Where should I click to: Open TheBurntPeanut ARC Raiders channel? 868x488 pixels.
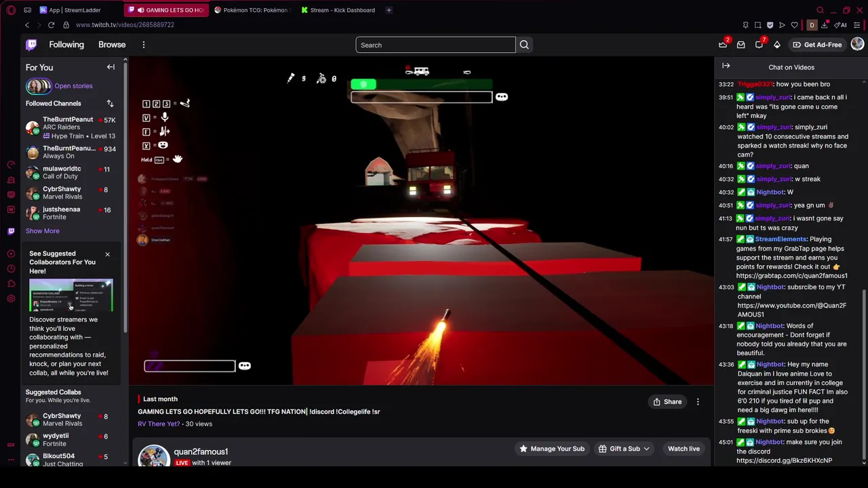click(x=71, y=127)
